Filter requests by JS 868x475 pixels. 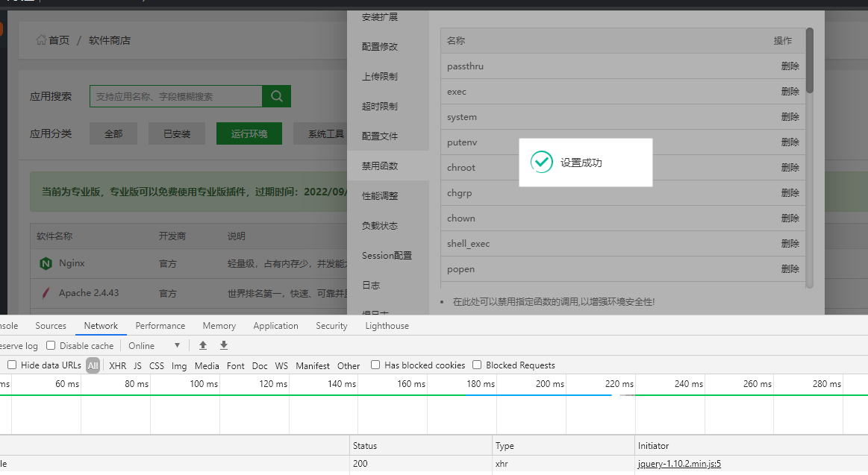click(x=138, y=365)
